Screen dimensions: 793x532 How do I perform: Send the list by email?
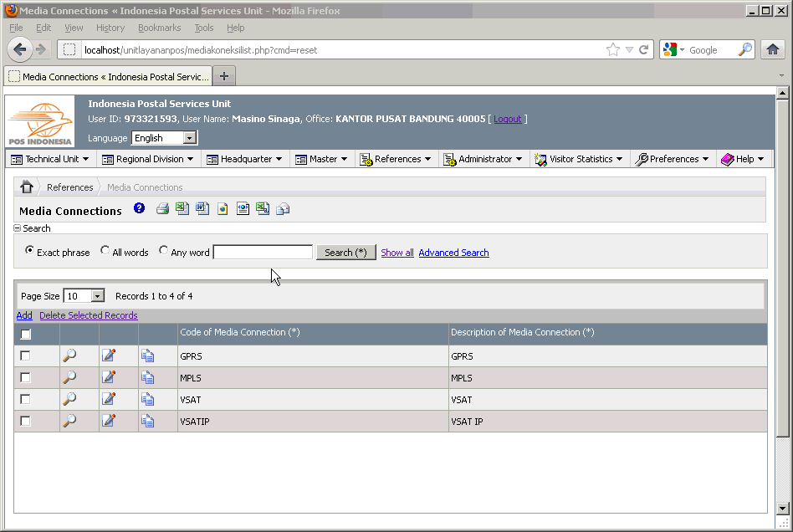coord(283,208)
